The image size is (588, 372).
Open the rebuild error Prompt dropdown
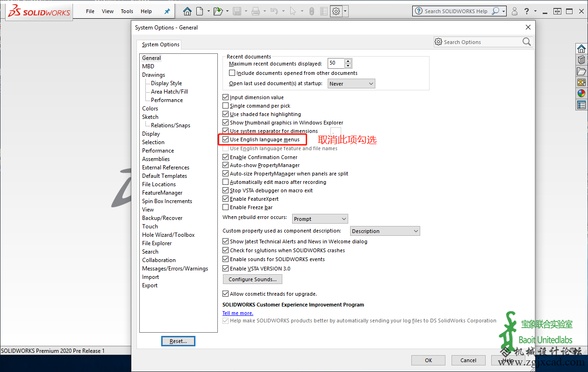[x=320, y=219]
